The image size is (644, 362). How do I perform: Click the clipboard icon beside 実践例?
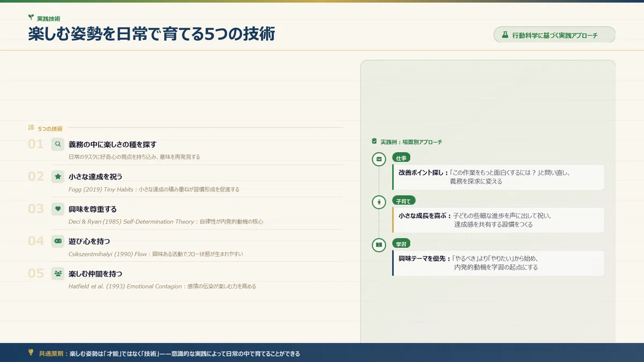pos(375,142)
